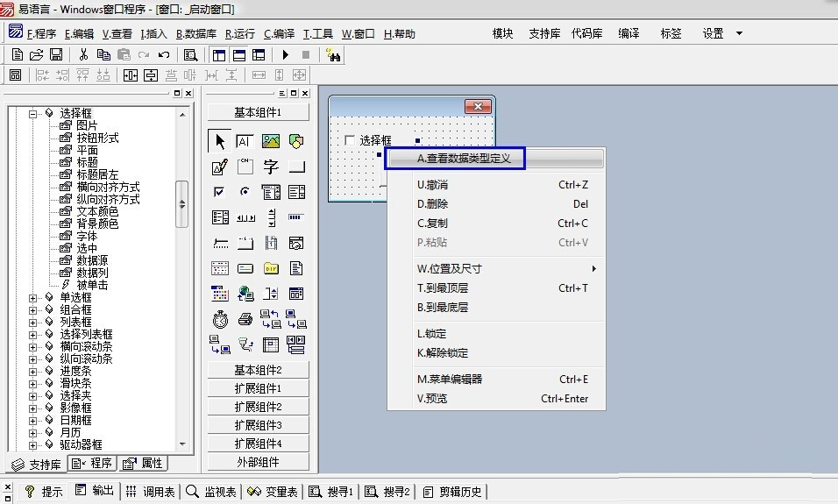Click the 基本组件2 button
838x504 pixels.
tap(258, 370)
